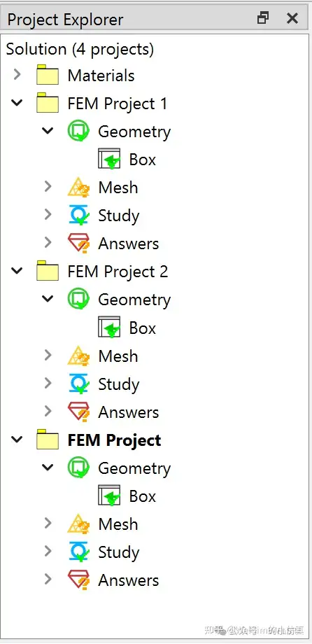Collapse FEM Project 1 tree node

tap(17, 103)
